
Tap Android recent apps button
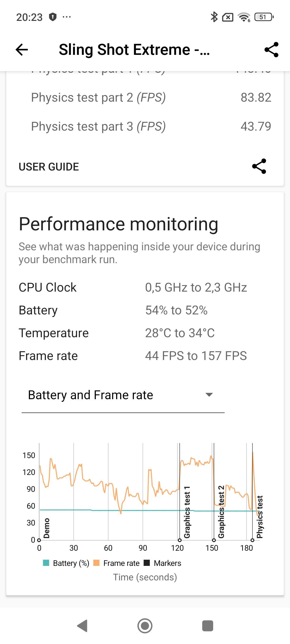coord(208,626)
